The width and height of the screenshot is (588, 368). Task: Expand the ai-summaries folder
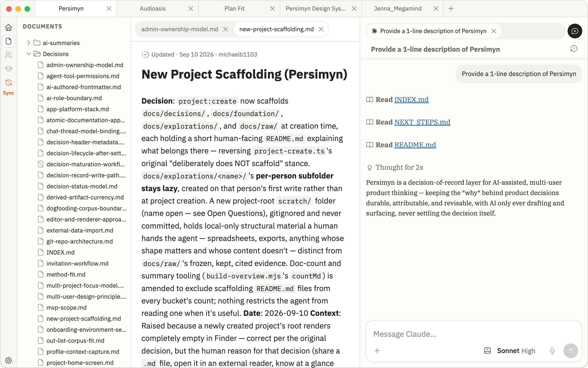(x=28, y=43)
